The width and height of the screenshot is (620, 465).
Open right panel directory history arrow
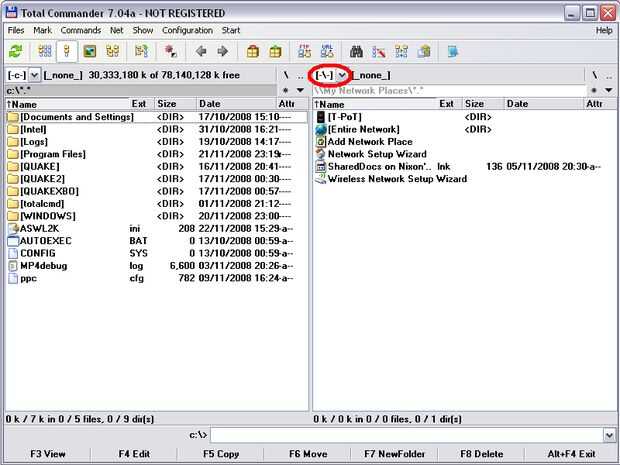pyautogui.click(x=609, y=91)
